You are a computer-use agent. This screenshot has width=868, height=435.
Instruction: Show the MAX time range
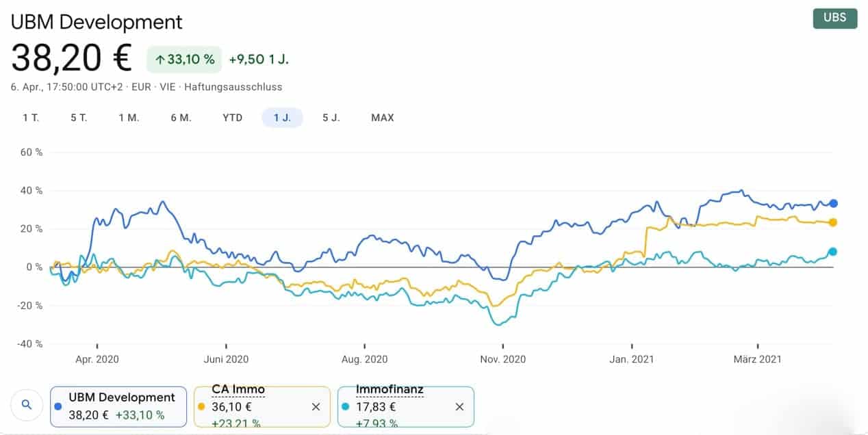[x=383, y=118]
